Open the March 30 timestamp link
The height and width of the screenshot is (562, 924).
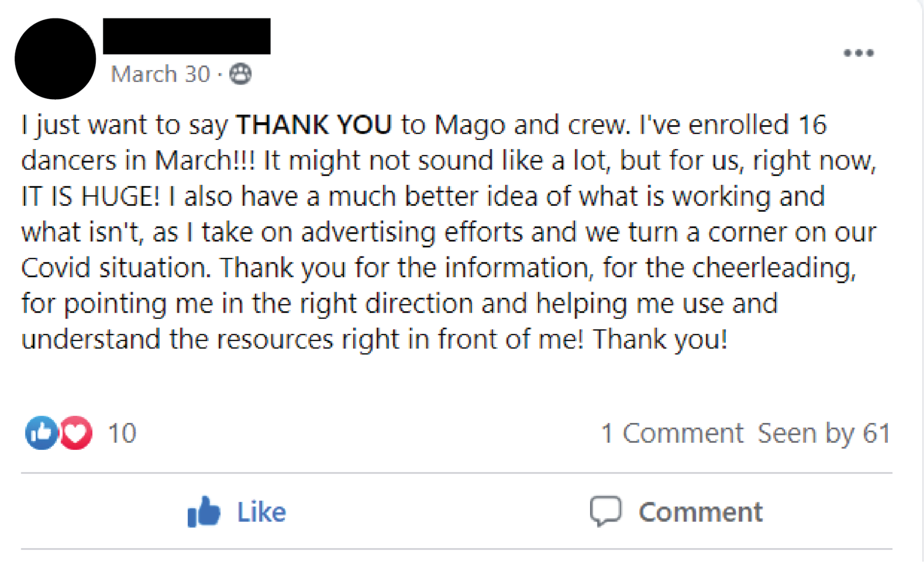pyautogui.click(x=161, y=74)
